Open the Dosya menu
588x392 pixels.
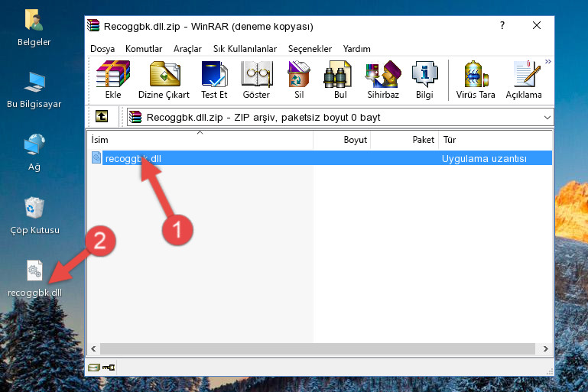pyautogui.click(x=102, y=49)
